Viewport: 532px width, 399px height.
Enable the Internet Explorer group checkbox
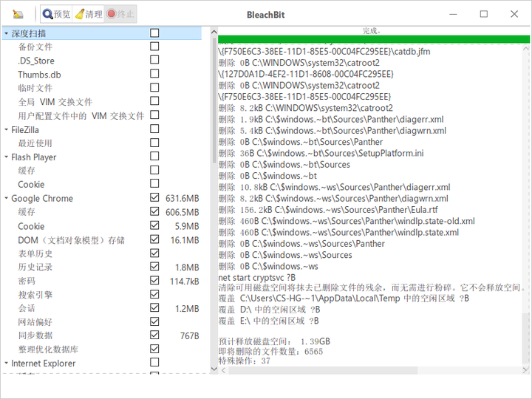154,362
